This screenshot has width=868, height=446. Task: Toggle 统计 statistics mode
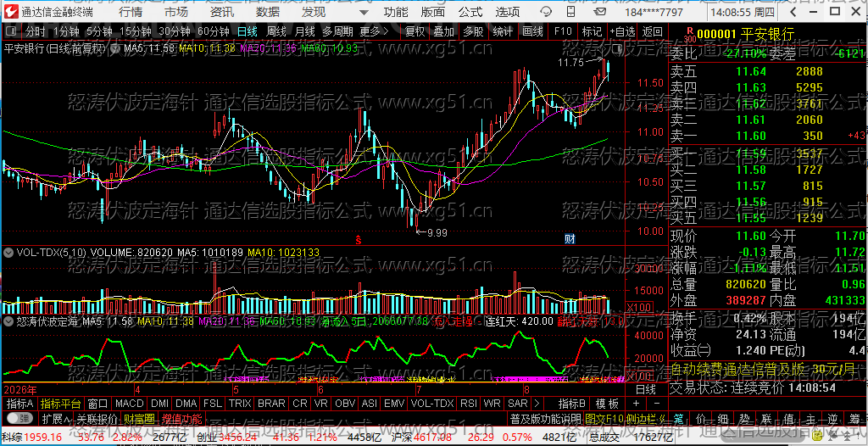point(503,31)
